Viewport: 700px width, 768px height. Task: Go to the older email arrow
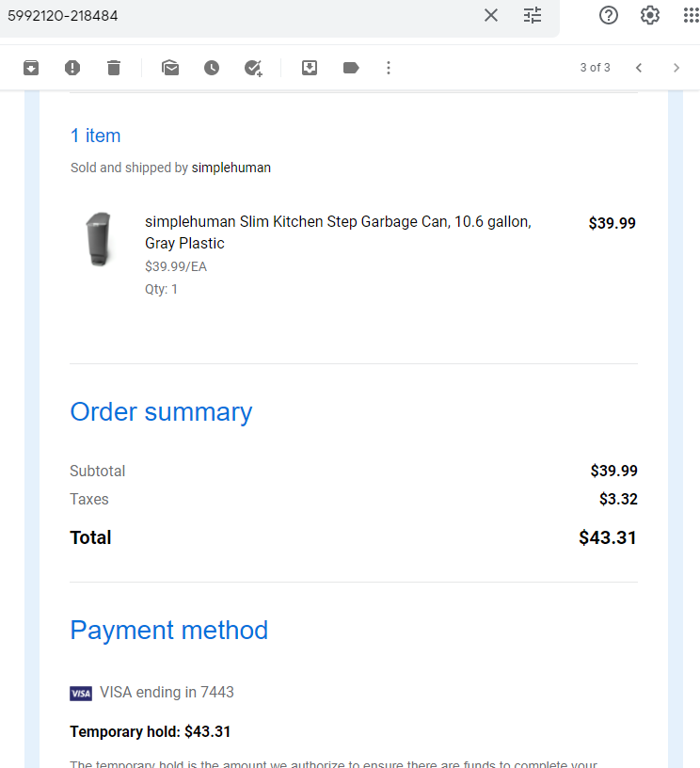coord(676,68)
